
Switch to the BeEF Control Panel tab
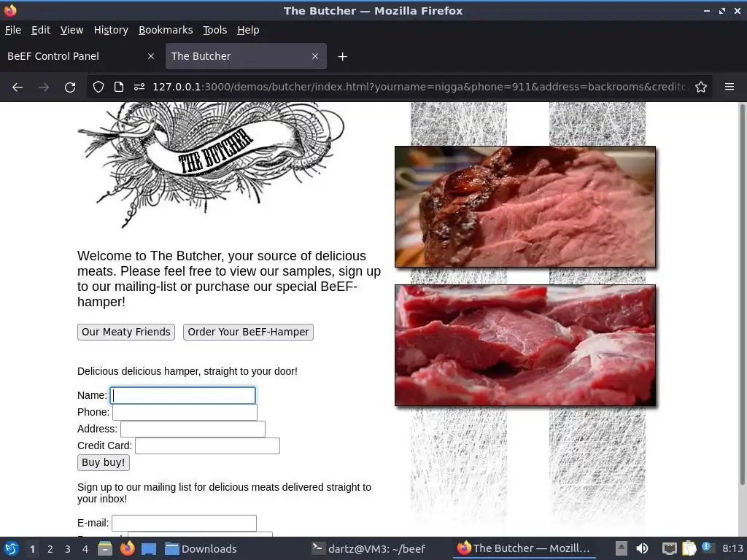coord(81,56)
